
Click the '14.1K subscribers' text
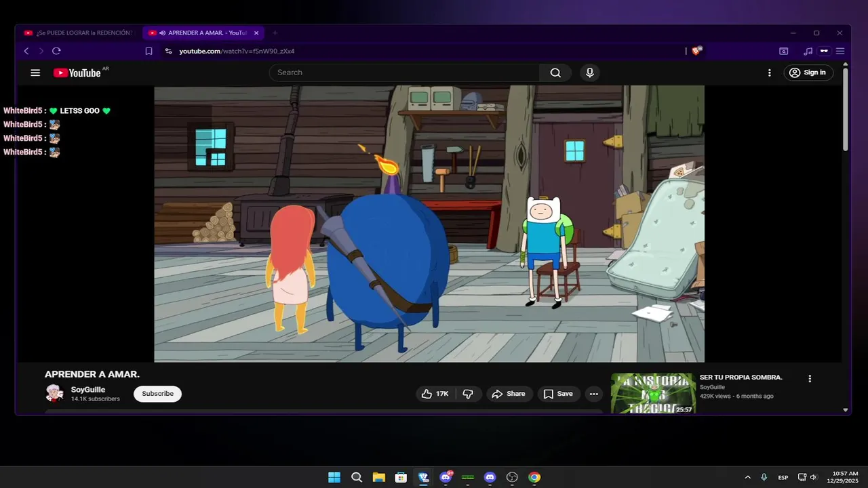[x=96, y=399]
